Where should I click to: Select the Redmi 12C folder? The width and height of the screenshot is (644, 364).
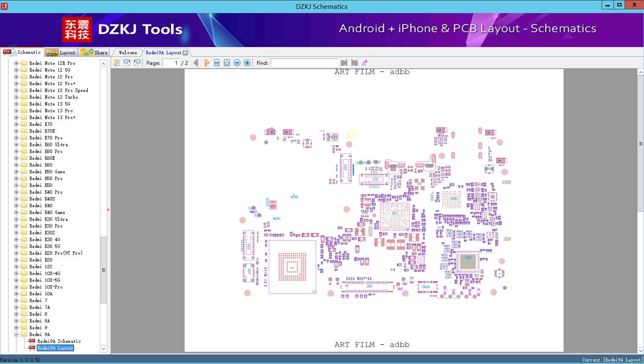coord(41,267)
